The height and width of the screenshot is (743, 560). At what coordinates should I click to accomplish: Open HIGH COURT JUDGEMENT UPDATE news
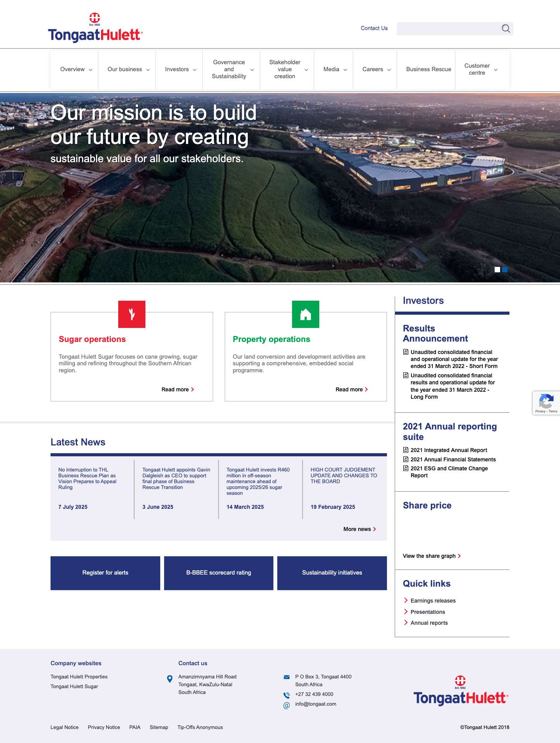(x=344, y=475)
